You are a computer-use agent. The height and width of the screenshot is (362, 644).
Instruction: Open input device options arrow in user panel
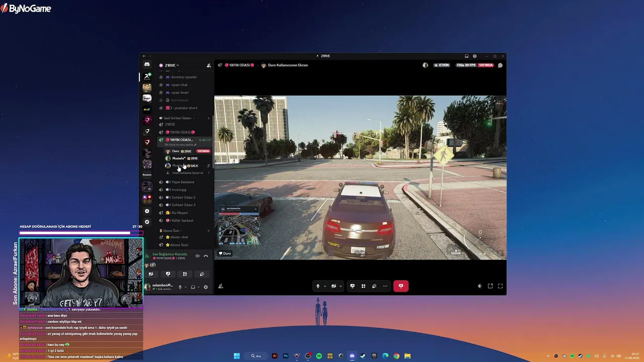[x=186, y=287]
